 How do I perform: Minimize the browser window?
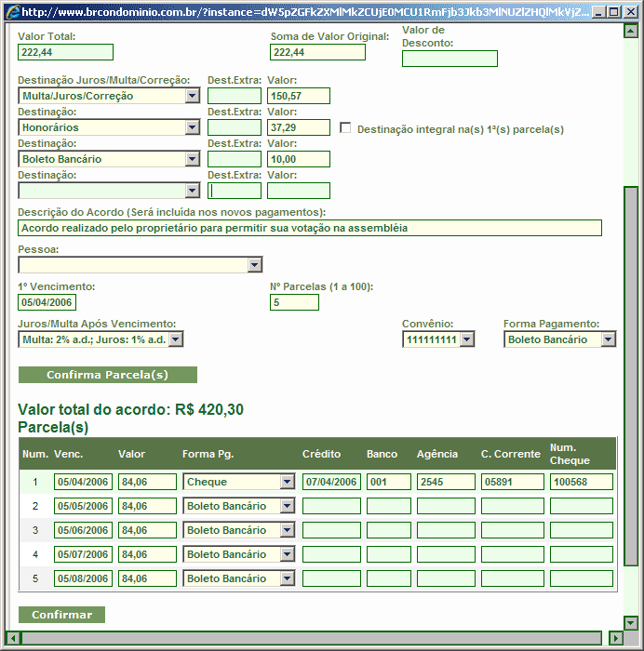coord(597,11)
